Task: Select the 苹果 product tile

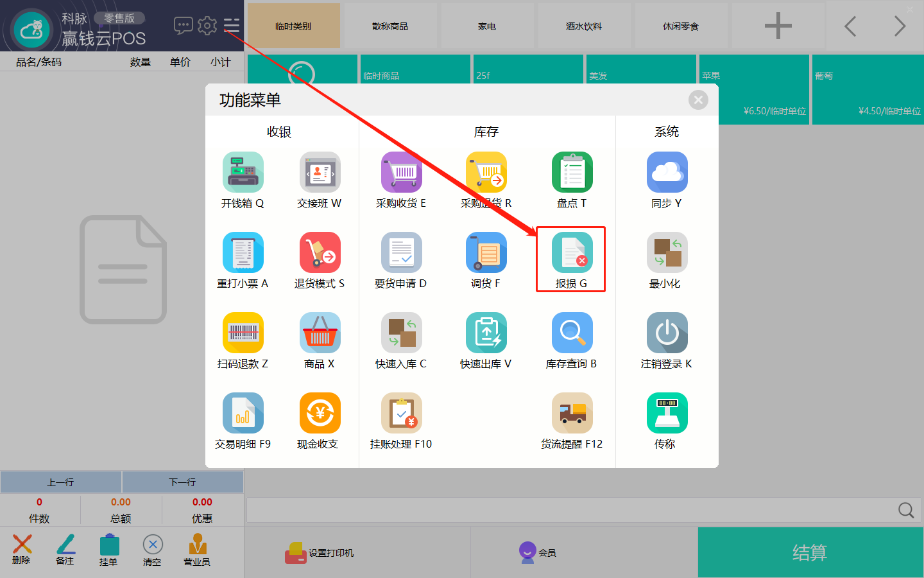Action: 754,89
